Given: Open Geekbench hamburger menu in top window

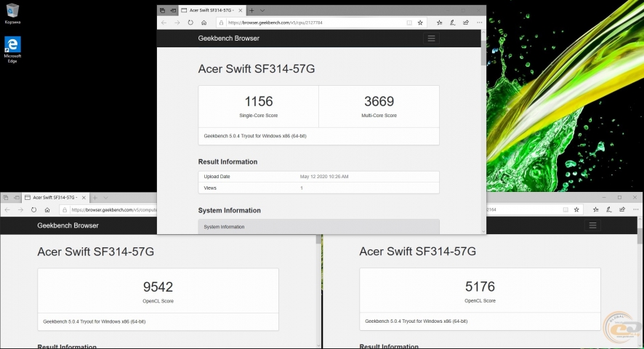Looking at the screenshot, I should point(431,39).
